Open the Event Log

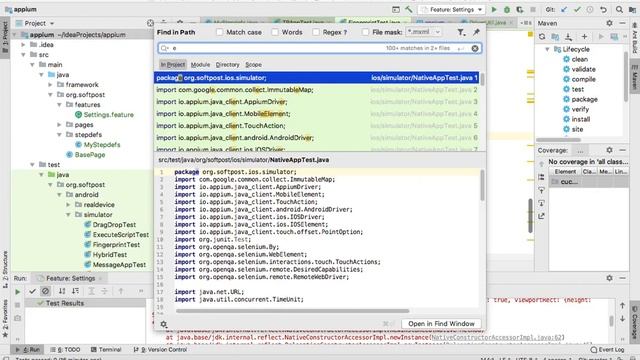coord(607,350)
